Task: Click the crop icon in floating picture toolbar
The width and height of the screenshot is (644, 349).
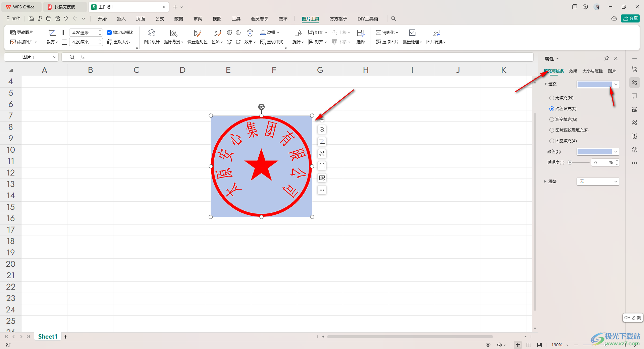Action: pos(322,142)
